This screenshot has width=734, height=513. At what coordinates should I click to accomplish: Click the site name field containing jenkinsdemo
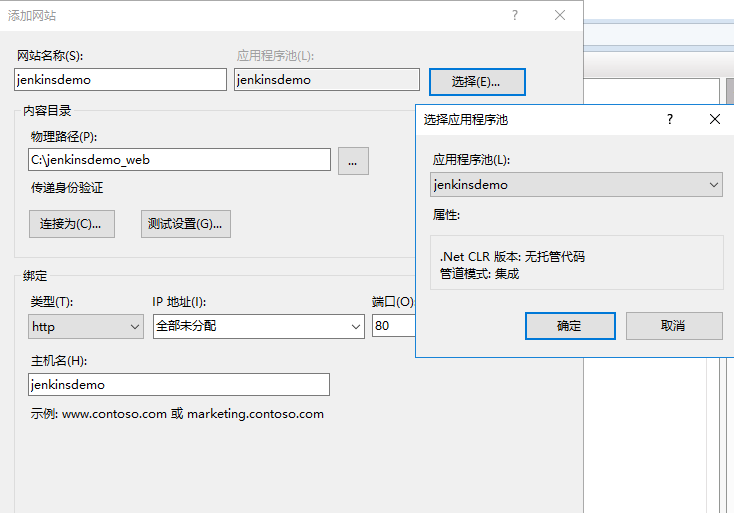tap(120, 80)
